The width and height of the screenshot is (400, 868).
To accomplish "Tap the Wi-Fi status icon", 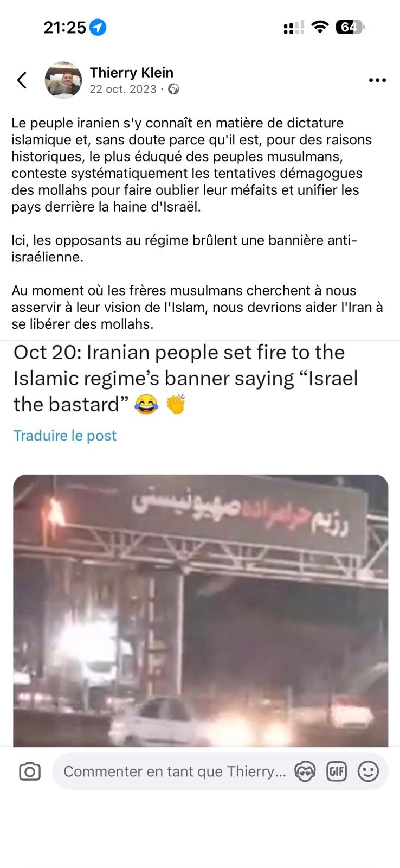I will [x=321, y=27].
